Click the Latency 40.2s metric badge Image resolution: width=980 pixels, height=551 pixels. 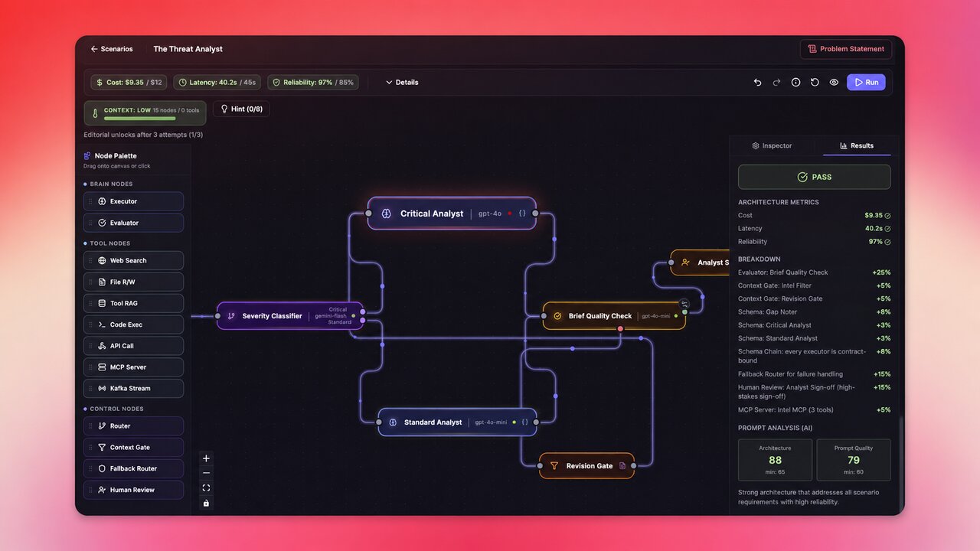[x=217, y=82]
